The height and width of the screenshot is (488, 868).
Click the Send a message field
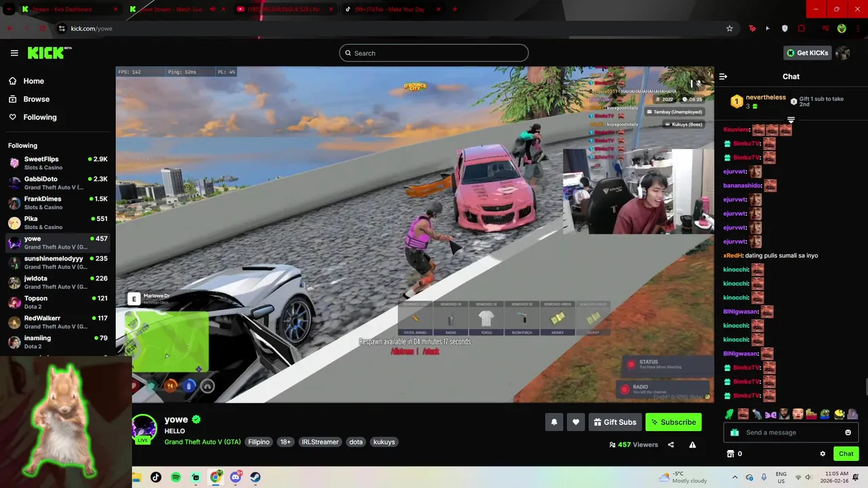791,432
